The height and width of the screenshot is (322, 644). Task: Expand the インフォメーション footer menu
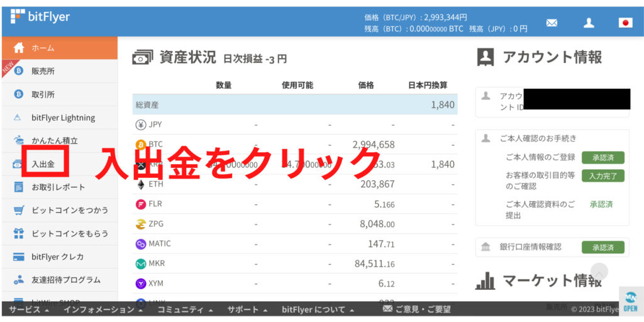103,309
